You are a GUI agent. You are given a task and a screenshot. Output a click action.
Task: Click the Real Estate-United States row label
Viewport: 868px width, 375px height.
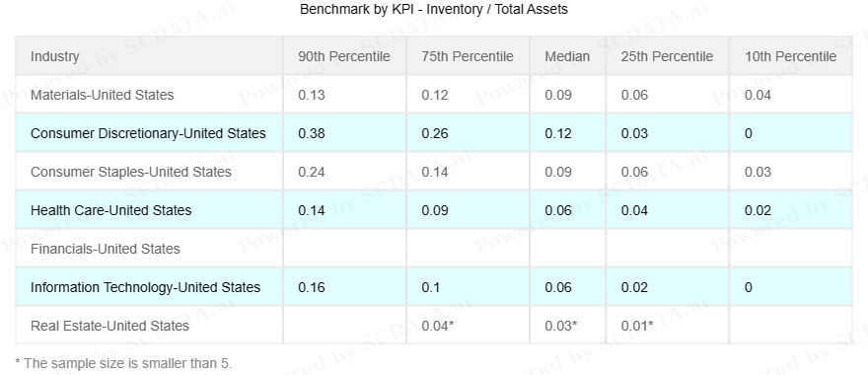click(x=109, y=326)
